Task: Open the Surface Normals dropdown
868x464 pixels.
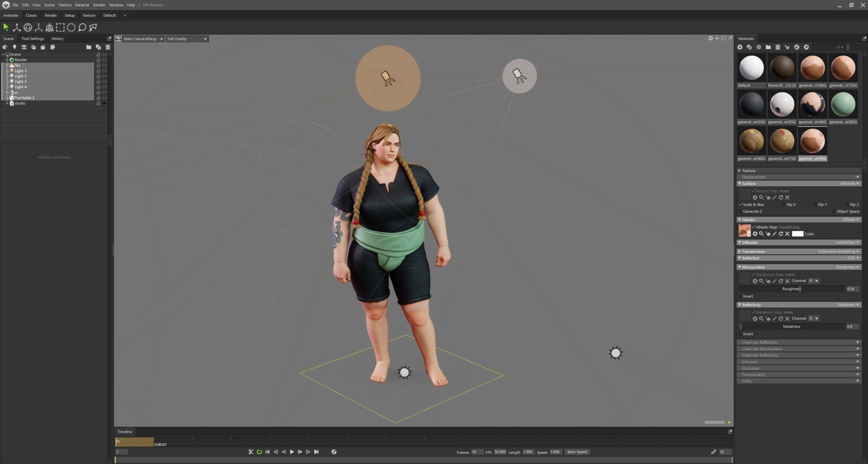Action: (x=849, y=183)
